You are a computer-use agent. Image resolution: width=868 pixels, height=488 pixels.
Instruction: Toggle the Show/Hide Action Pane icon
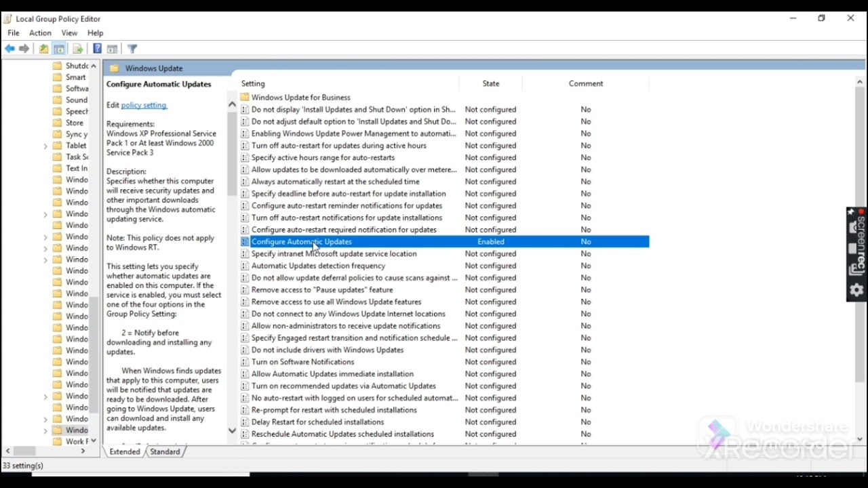[x=113, y=49]
